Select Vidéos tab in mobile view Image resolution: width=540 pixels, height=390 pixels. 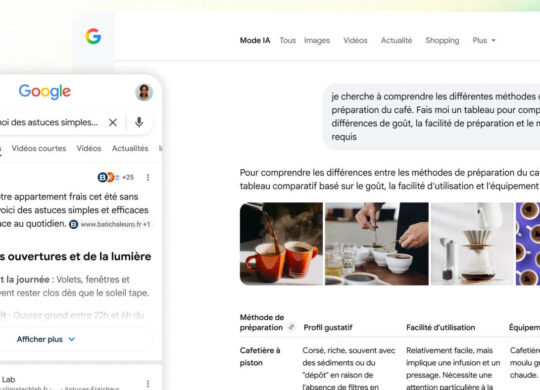pos(89,148)
